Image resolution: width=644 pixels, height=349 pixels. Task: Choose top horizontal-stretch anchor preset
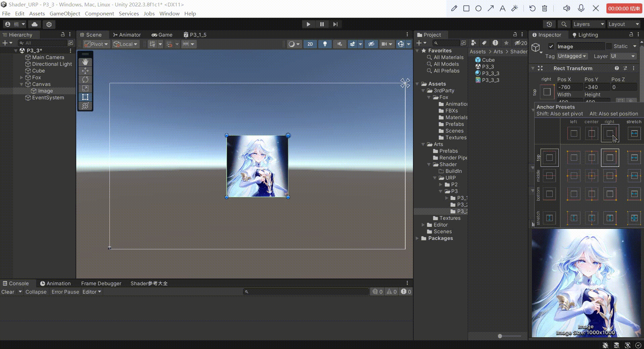point(634,158)
